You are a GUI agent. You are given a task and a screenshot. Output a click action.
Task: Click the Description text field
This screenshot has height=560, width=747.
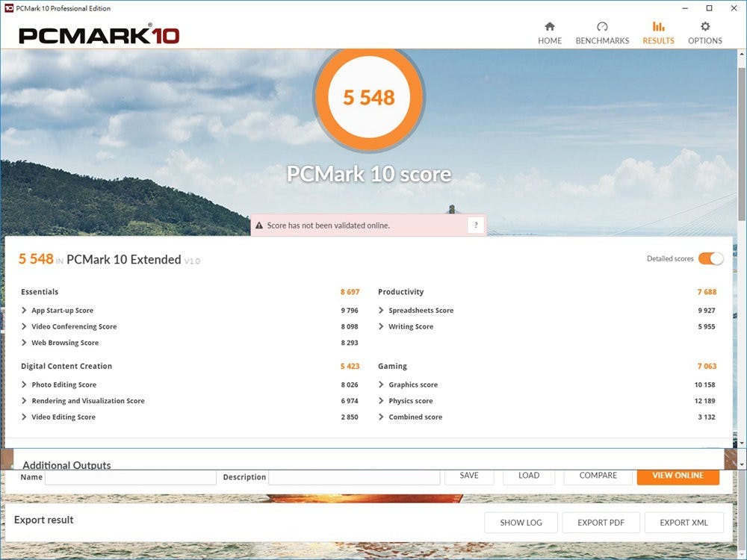point(354,477)
